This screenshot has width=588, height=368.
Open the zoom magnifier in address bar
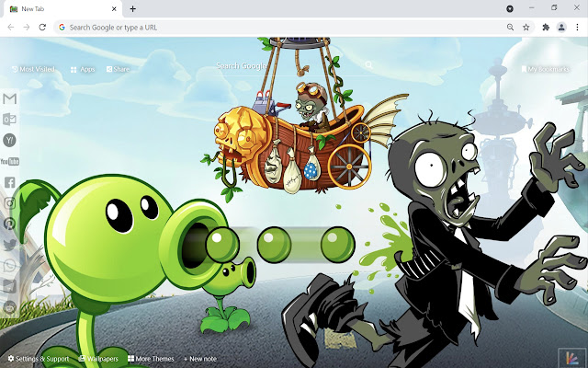(x=511, y=27)
